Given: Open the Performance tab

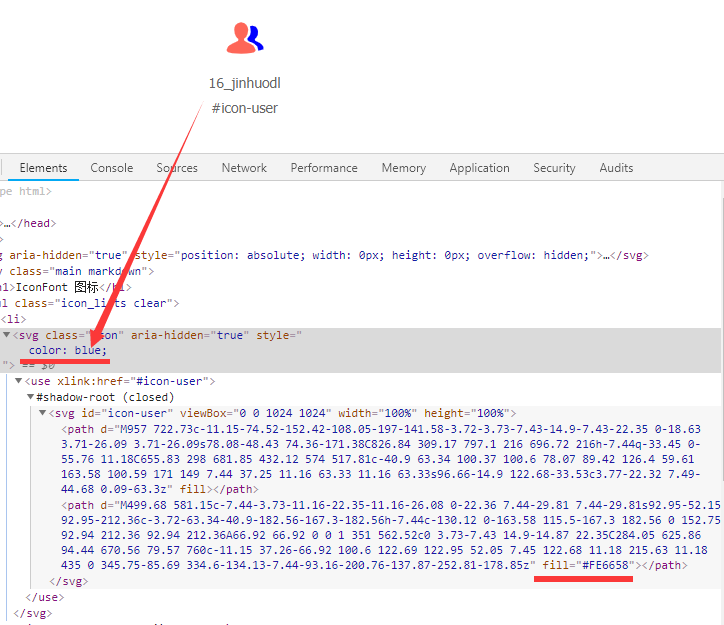Looking at the screenshot, I should coord(324,168).
